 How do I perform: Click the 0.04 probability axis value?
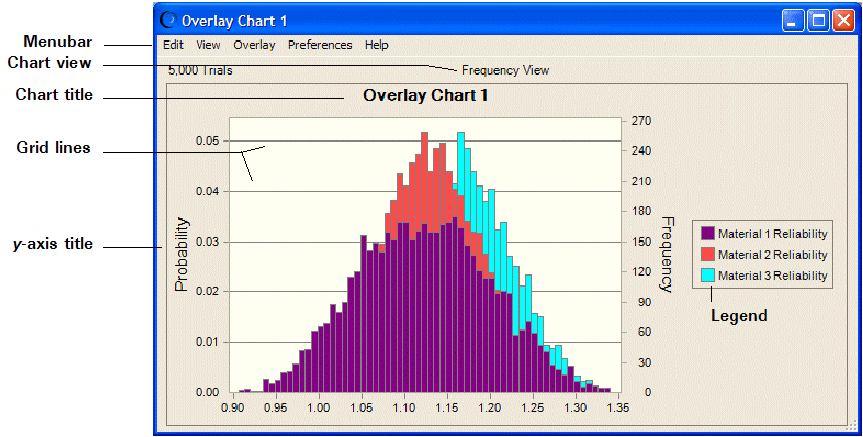coord(207,192)
